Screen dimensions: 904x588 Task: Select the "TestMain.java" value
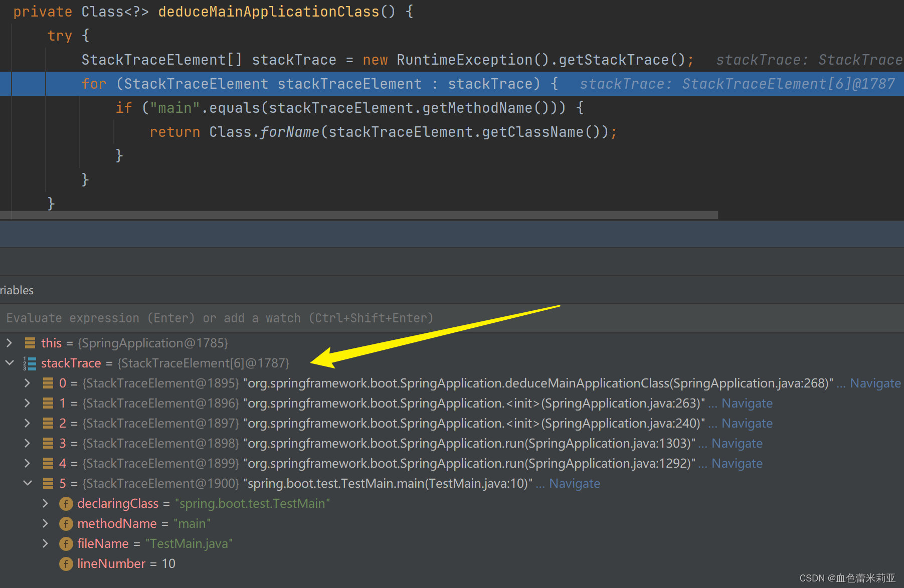click(189, 543)
